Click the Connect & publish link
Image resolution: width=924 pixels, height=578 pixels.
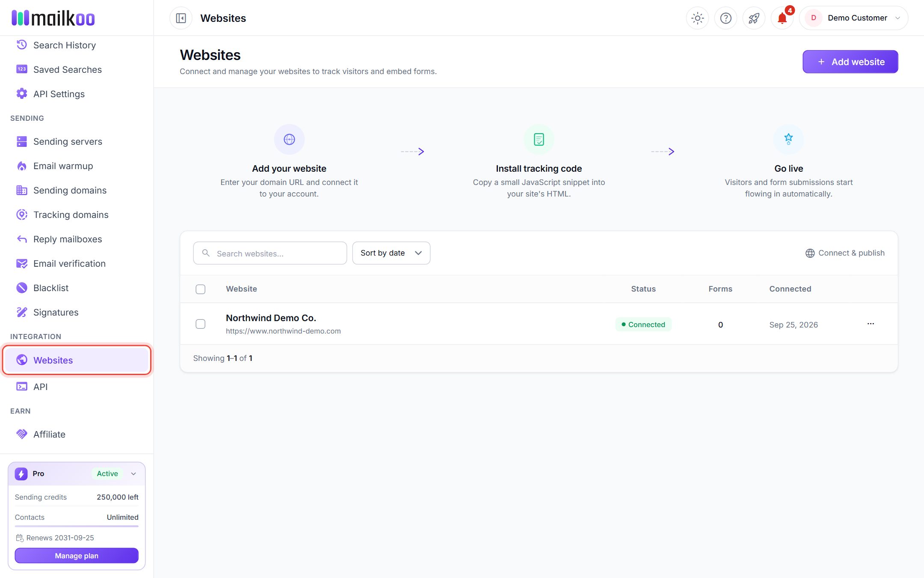845,253
